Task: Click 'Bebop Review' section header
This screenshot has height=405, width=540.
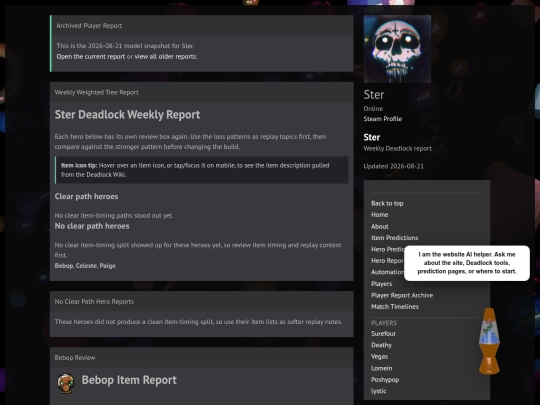Action: tap(75, 357)
